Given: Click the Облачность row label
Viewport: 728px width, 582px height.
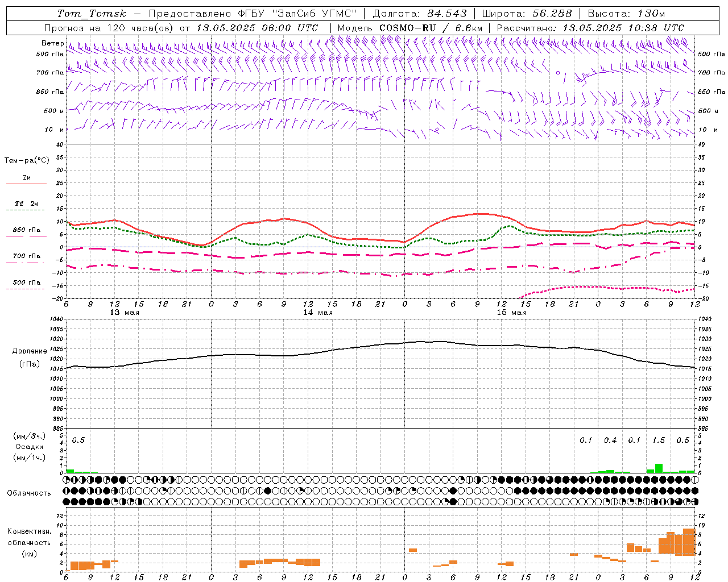Looking at the screenshot, I should point(29,493).
